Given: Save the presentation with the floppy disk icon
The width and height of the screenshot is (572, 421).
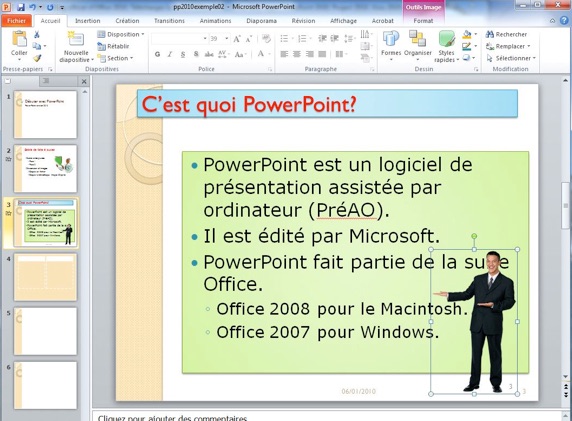Looking at the screenshot, I should pyautogui.click(x=20, y=7).
